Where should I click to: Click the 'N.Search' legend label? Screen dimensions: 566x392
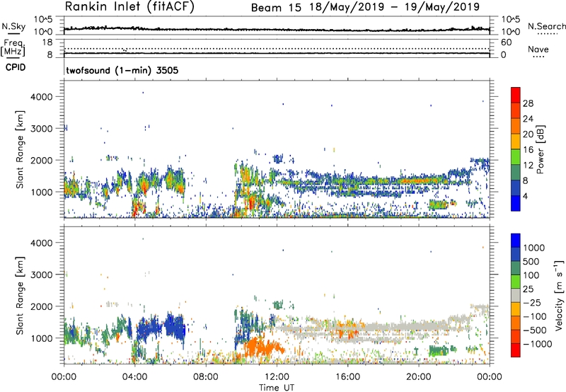click(546, 26)
